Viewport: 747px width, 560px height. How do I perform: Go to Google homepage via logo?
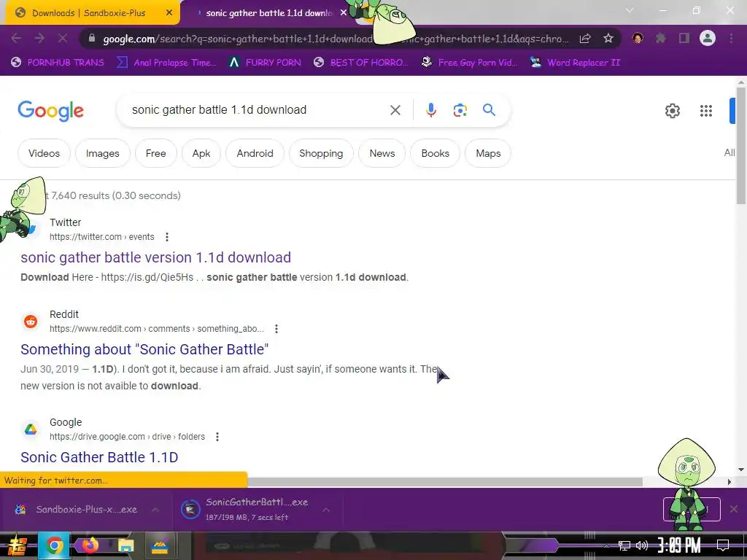point(50,111)
